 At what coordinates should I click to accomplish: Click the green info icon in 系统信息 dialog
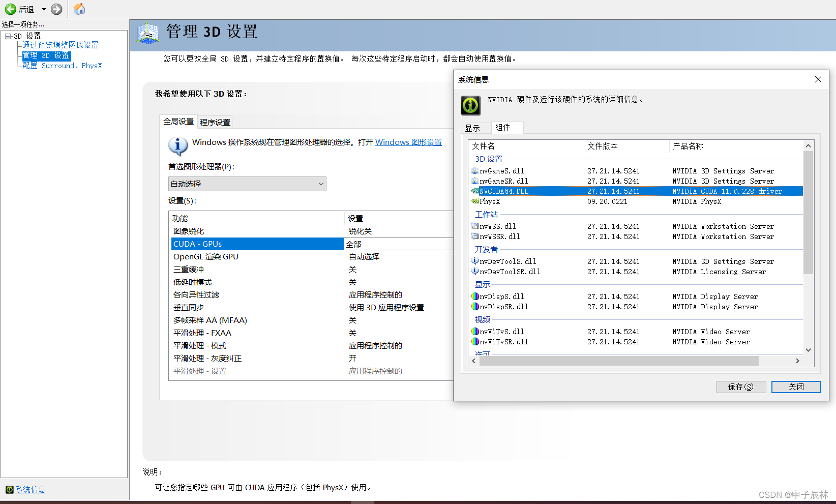click(470, 105)
